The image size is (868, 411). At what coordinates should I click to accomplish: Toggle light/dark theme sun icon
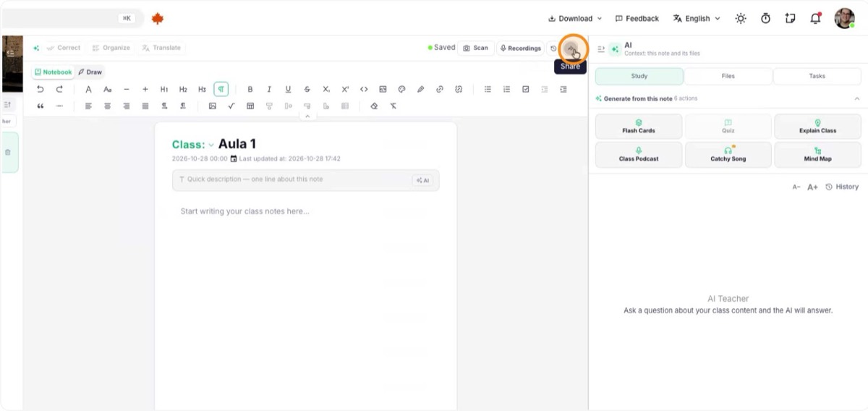(x=741, y=18)
